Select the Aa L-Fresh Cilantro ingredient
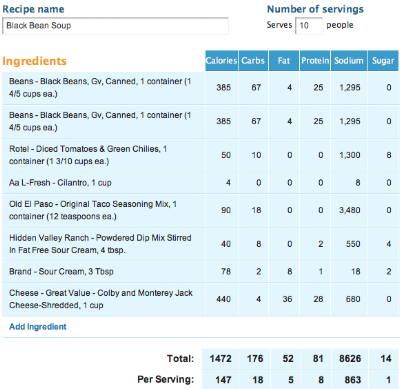This screenshot has height=389, width=400. [x=200, y=183]
